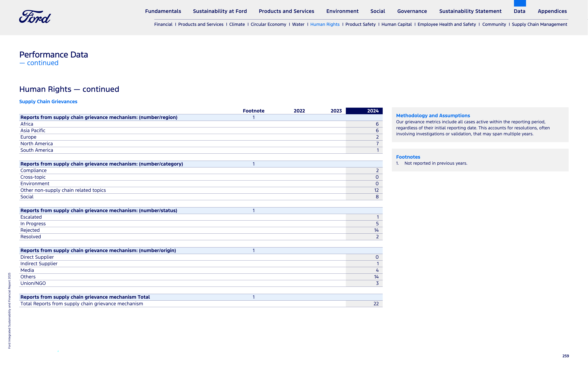This screenshot has height=368, width=588.
Task: Open Employee Health and Safety link
Action: pos(447,24)
